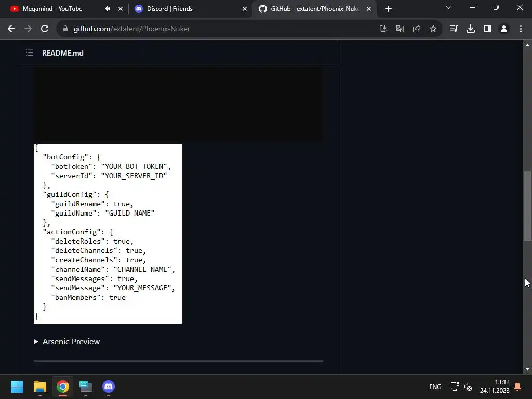Bookmark this tab with star icon

(x=433, y=29)
